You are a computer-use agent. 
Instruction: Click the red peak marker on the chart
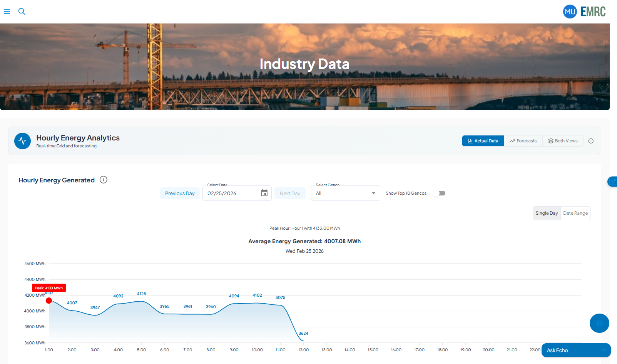(x=49, y=301)
